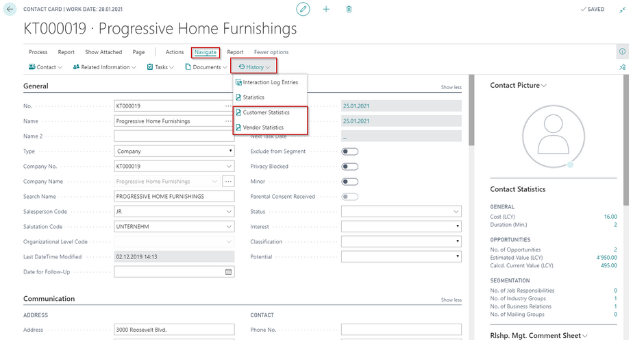Click the pencil edit icon
This screenshot has width=644, height=340.
click(303, 9)
